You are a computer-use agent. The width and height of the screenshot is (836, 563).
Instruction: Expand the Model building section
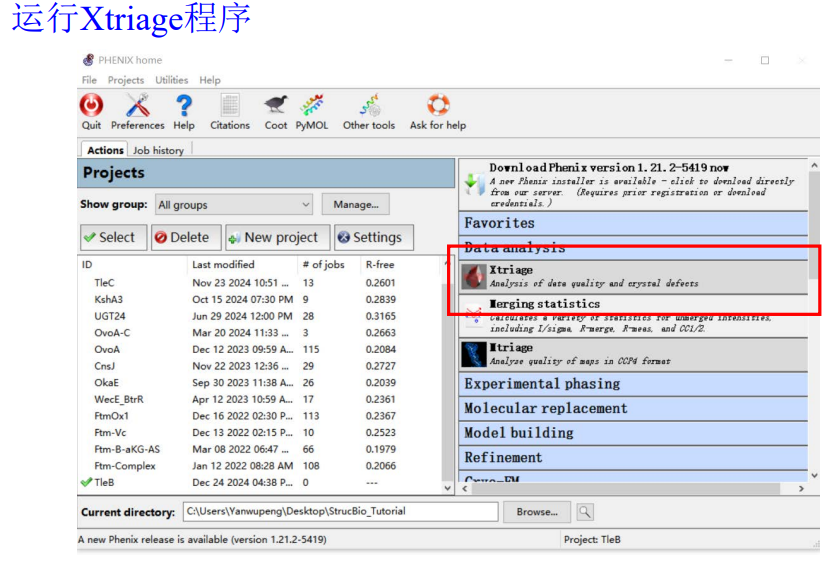pyautogui.click(x=633, y=433)
